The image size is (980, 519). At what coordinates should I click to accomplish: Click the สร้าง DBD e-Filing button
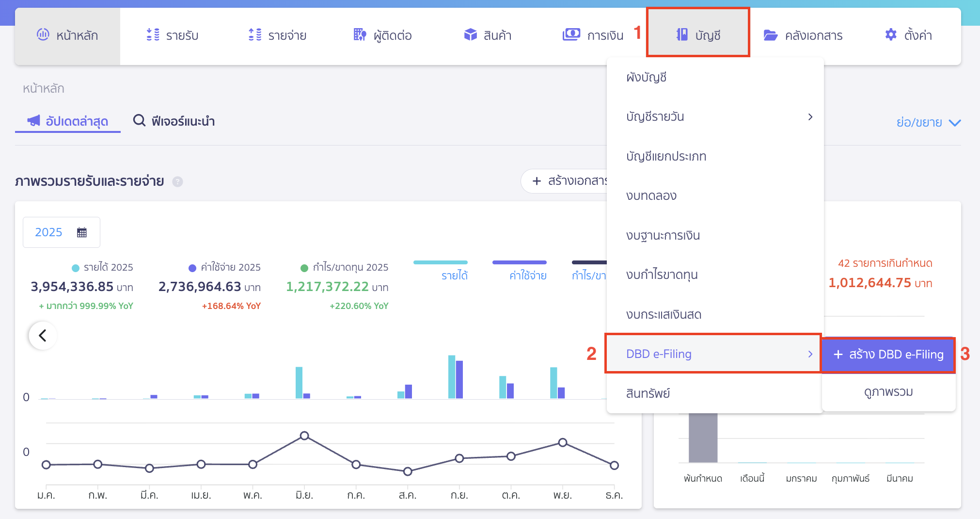[x=888, y=355]
